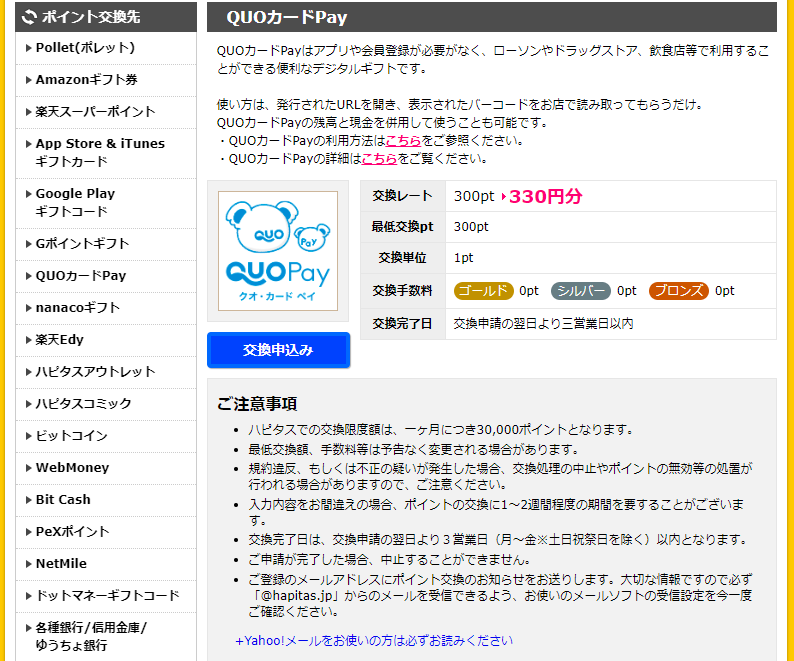Click the 330円分 exchange rate text

(546, 196)
